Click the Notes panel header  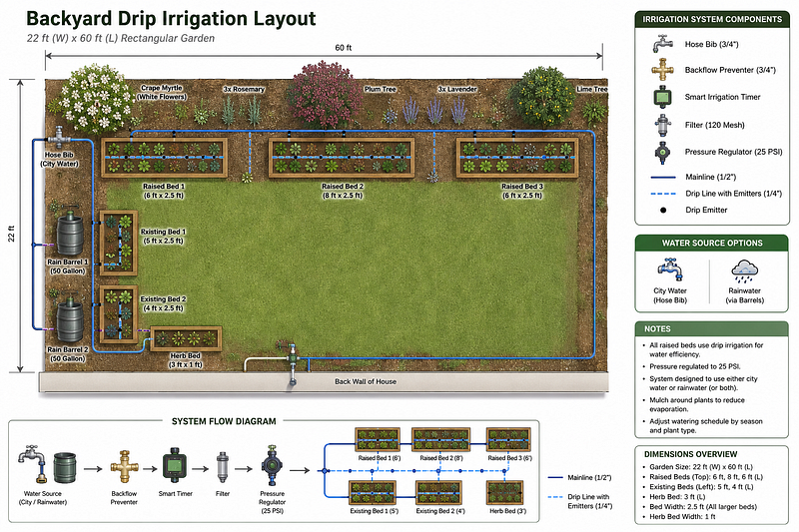click(x=712, y=328)
